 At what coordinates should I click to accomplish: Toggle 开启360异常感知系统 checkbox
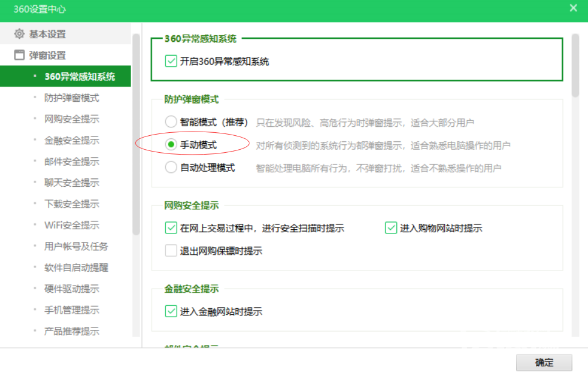click(171, 61)
